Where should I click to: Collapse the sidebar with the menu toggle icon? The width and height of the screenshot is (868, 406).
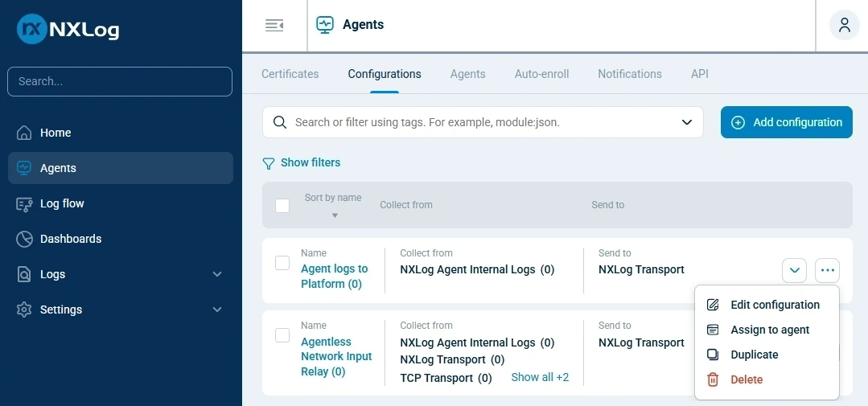coord(274,26)
